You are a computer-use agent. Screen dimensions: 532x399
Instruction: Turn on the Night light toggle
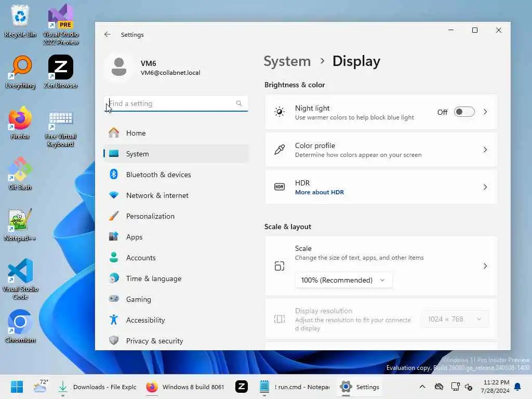[x=464, y=112]
